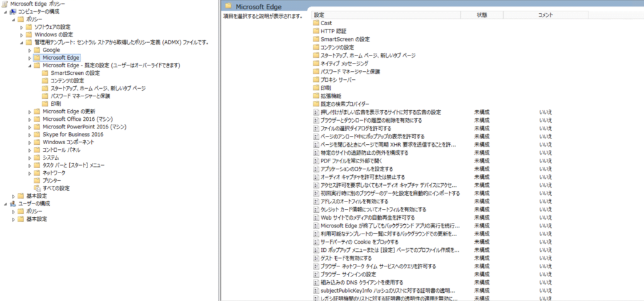Select クレジット カード情報についてオートフィルを有効にする policy
This screenshot has height=301, width=644.
pos(374,210)
